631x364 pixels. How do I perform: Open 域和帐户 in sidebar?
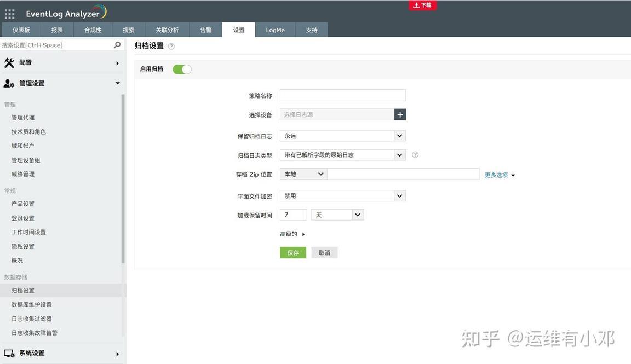pyautogui.click(x=22, y=146)
